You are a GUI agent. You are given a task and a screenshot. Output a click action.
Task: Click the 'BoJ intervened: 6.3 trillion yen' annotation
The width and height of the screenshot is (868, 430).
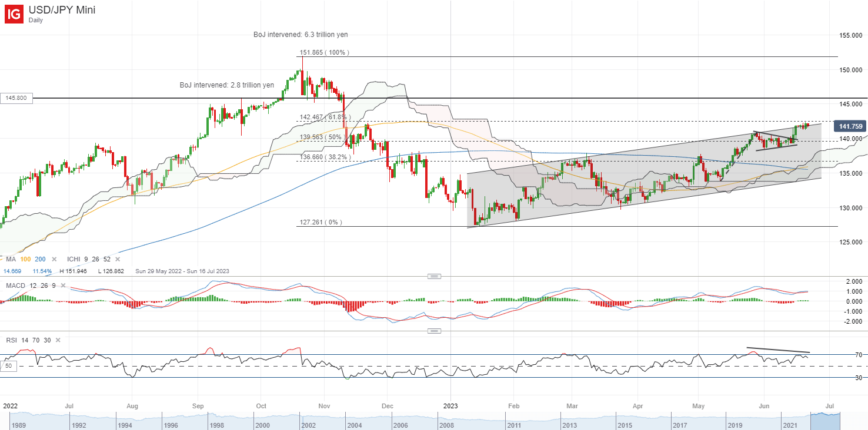[301, 35]
